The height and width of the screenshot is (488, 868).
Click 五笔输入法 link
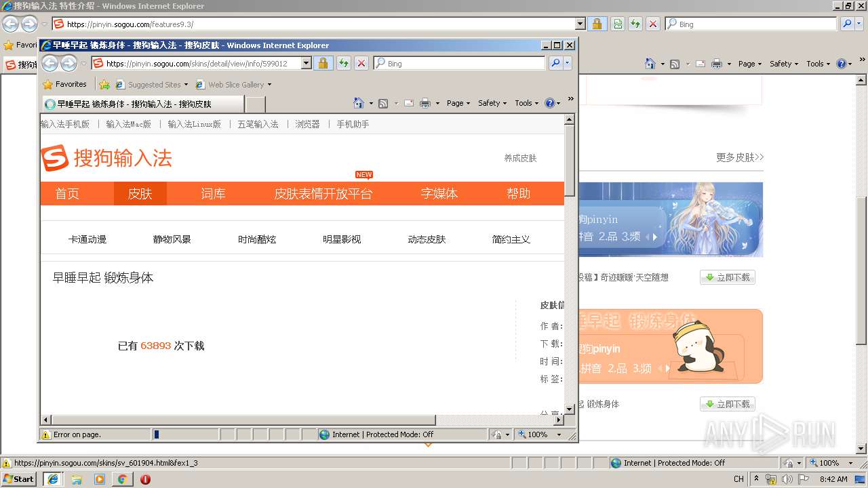(258, 124)
